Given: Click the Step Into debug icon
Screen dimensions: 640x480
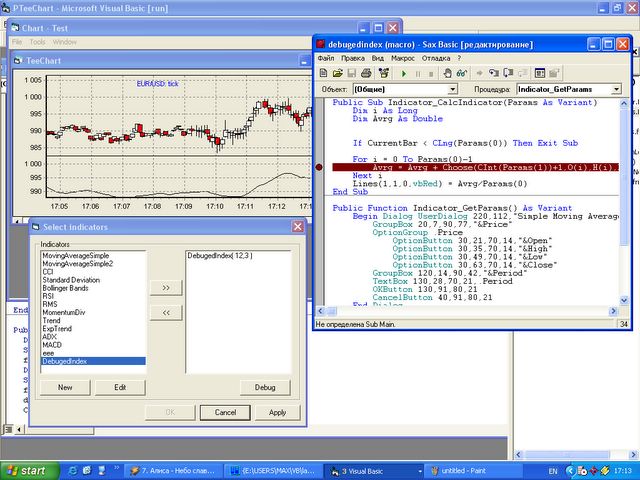Looking at the screenshot, I should (x=494, y=73).
